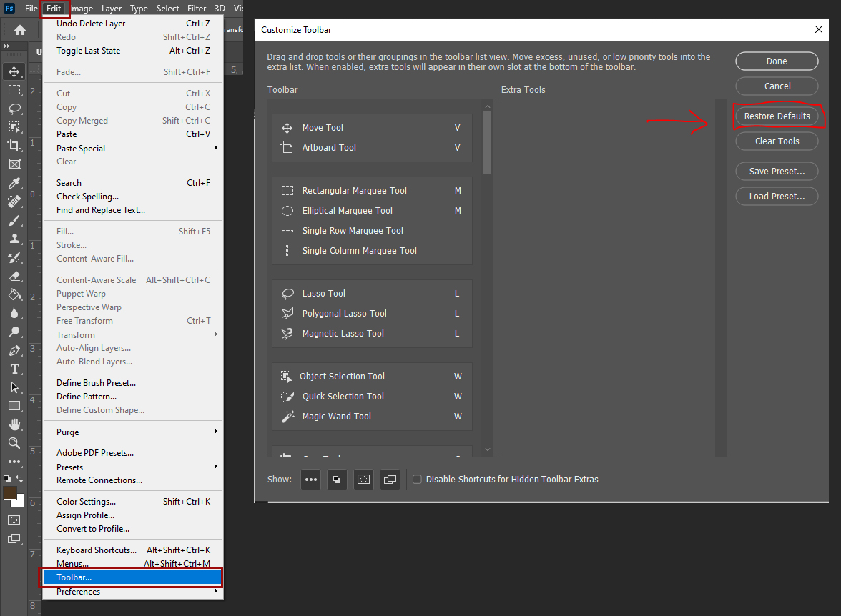The image size is (841, 616).
Task: Enable Disable Shortcuts for Hidden Toolbar Extras
Action: pos(417,480)
